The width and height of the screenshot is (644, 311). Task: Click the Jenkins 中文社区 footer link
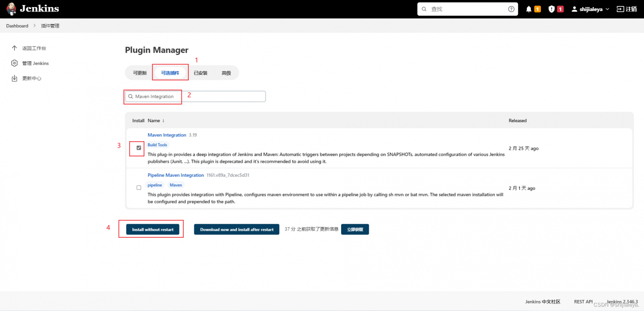pos(543,301)
